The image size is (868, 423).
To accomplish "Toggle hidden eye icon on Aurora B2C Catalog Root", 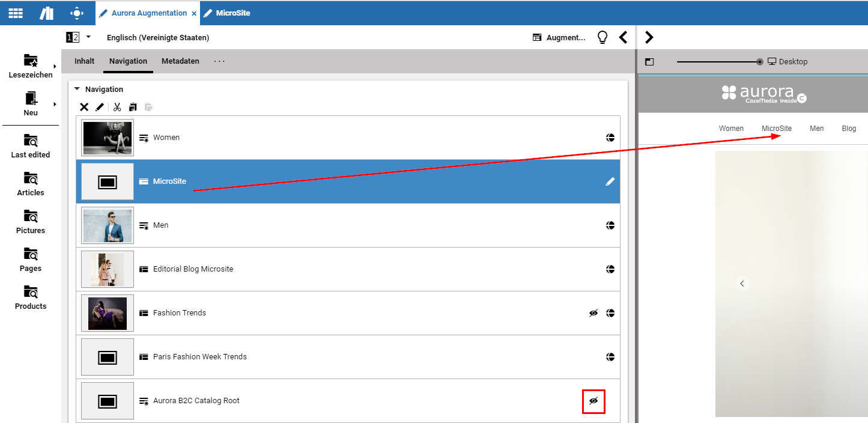I will click(x=593, y=401).
